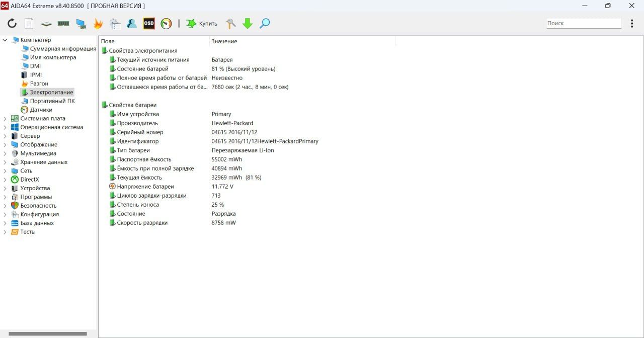The width and height of the screenshot is (644, 338).
Task: Expand the Отображение node arrow
Action: tap(5, 145)
